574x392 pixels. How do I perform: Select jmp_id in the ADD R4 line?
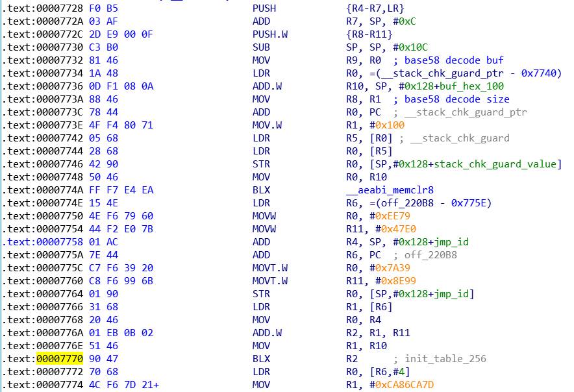(451, 242)
